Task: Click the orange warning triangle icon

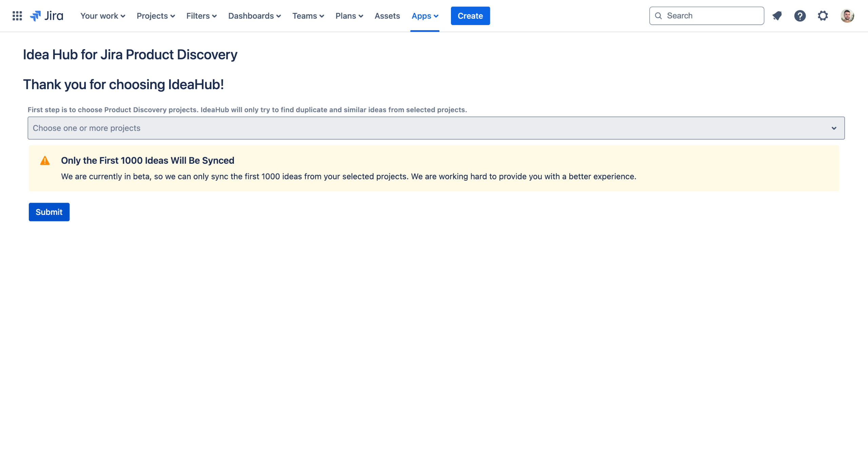Action: [x=45, y=161]
